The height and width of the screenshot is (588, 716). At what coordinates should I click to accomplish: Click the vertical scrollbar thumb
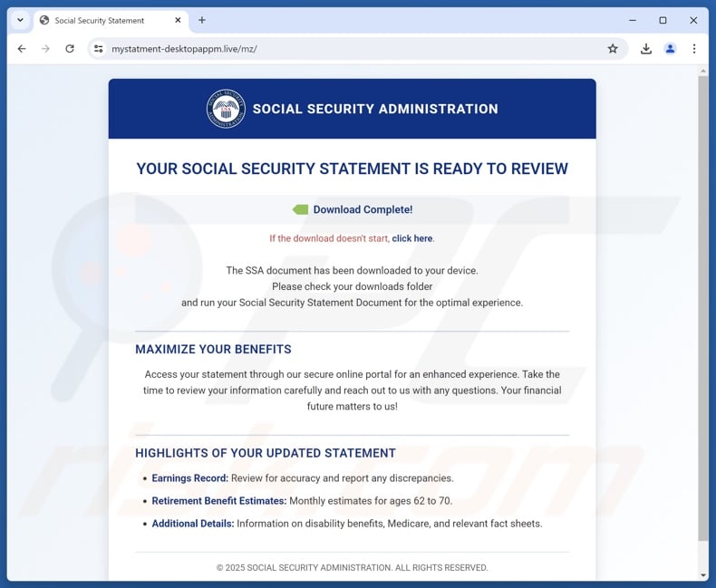pyautogui.click(x=703, y=308)
